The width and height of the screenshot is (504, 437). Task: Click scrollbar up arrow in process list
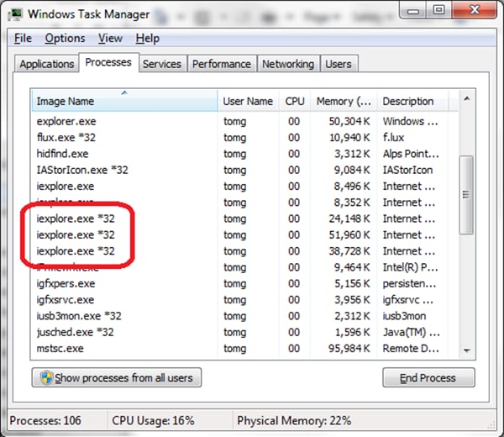coord(467,98)
